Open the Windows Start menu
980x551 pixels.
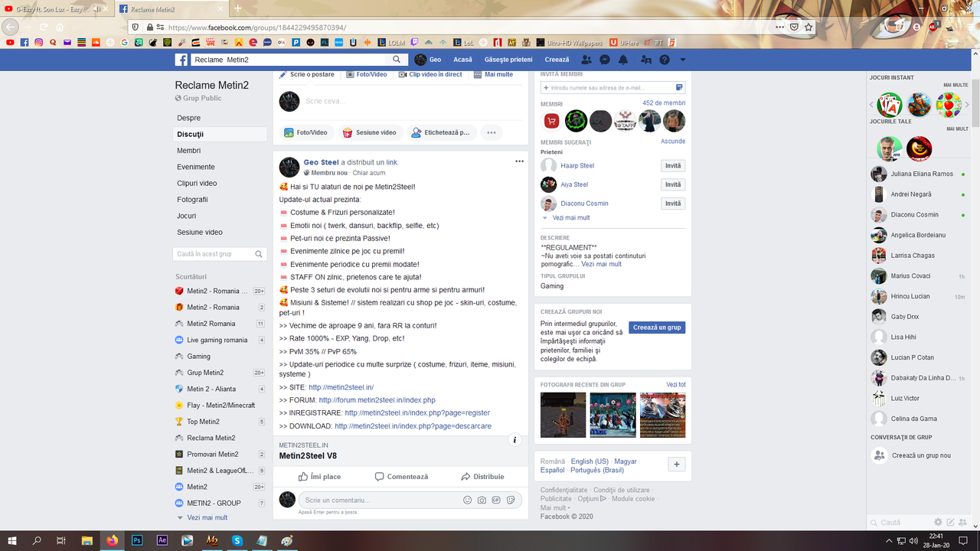pyautogui.click(x=12, y=540)
